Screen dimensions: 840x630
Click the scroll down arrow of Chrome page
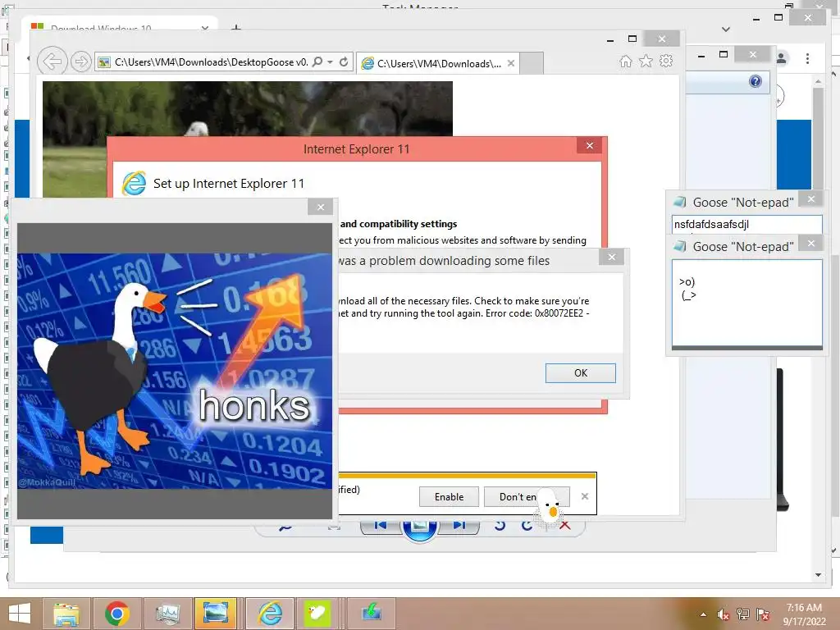coord(818,575)
